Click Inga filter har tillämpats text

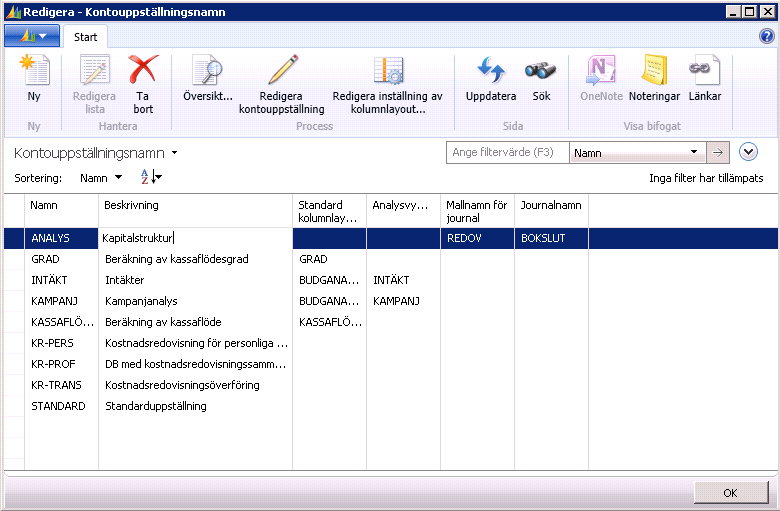coord(706,178)
